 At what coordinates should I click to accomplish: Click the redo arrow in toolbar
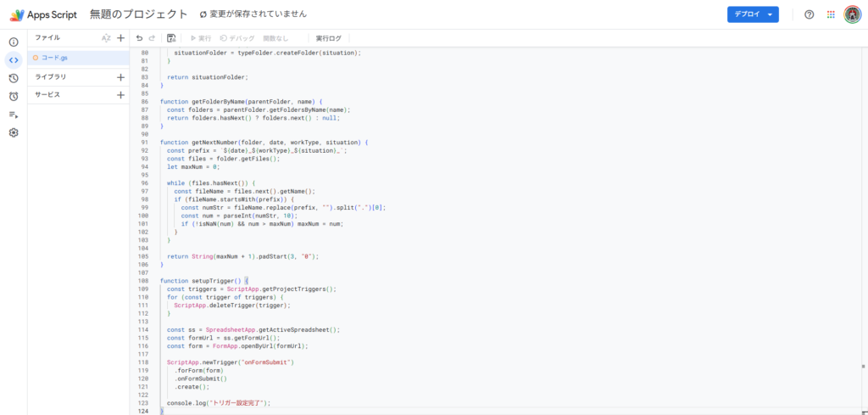click(x=152, y=38)
